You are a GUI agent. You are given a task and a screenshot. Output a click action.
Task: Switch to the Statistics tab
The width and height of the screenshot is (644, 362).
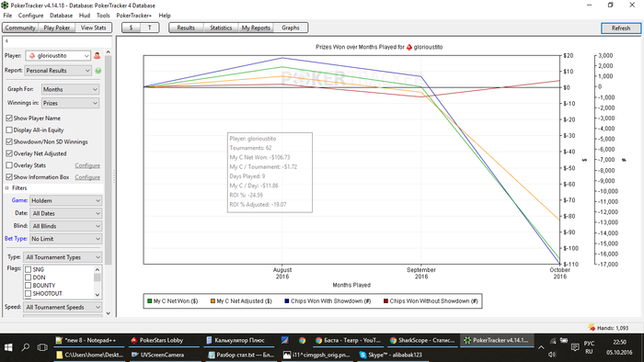(x=221, y=28)
